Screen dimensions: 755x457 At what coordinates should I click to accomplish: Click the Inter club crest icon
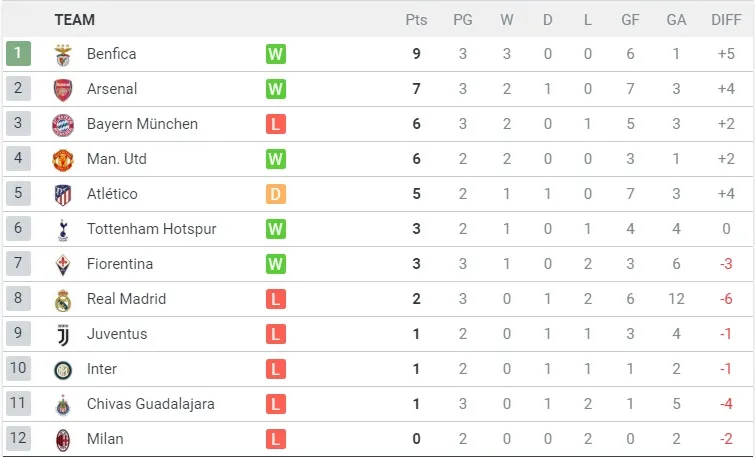[x=63, y=369]
